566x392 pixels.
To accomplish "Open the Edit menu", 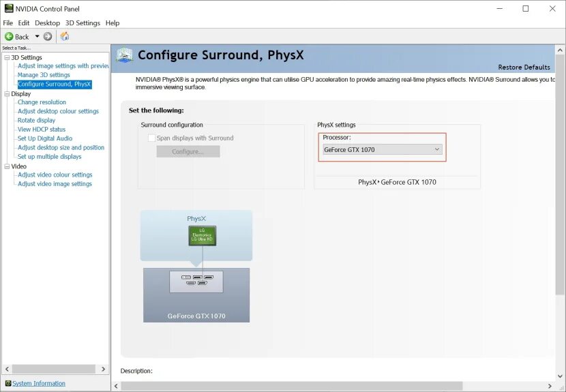I will (23, 22).
